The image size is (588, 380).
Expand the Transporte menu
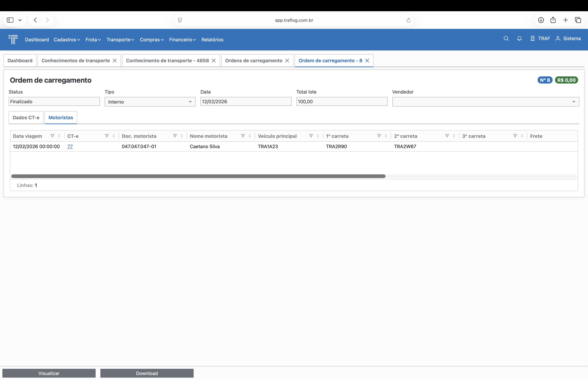point(120,39)
